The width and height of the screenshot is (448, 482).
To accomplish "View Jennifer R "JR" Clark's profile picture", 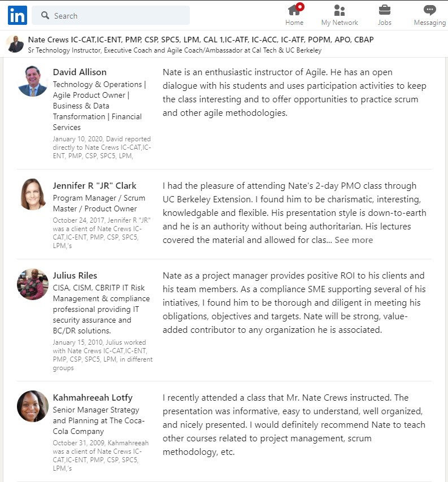I will tap(33, 194).
